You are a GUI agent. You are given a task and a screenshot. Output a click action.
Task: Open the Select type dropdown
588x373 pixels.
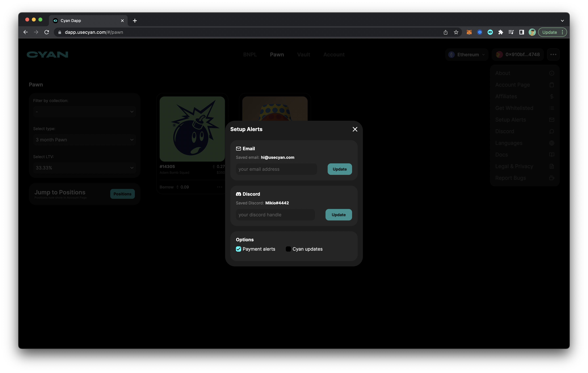coord(84,140)
